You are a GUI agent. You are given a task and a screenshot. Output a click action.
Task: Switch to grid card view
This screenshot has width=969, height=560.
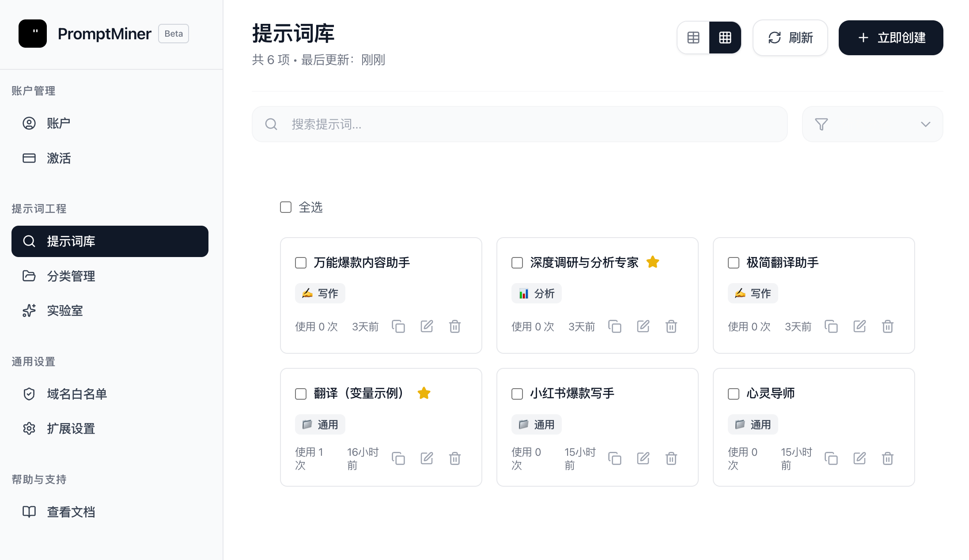pos(725,38)
